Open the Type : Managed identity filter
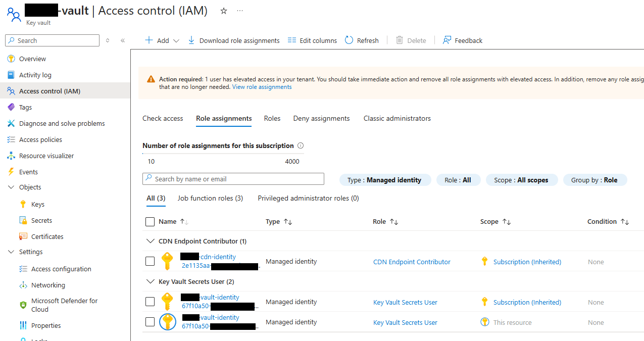The width and height of the screenshot is (644, 341). pos(385,180)
